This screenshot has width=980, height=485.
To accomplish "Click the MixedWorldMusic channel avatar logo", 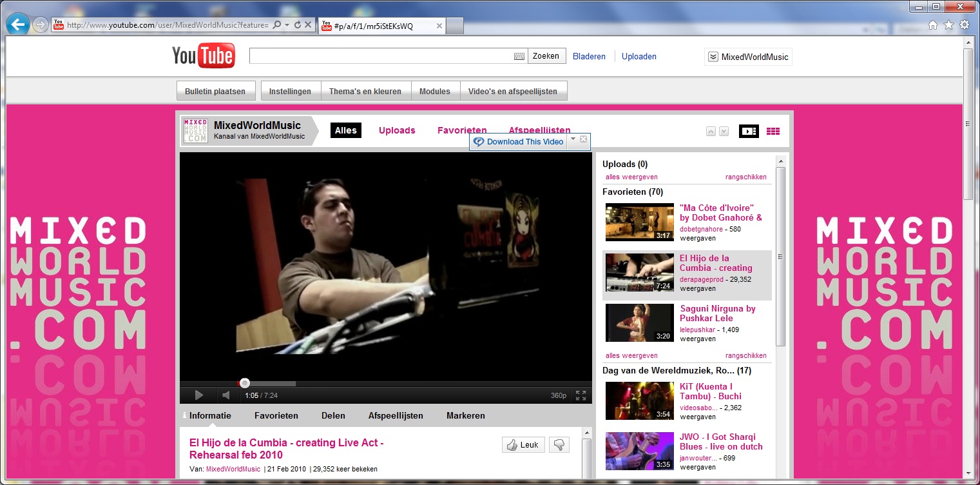I will (195, 130).
